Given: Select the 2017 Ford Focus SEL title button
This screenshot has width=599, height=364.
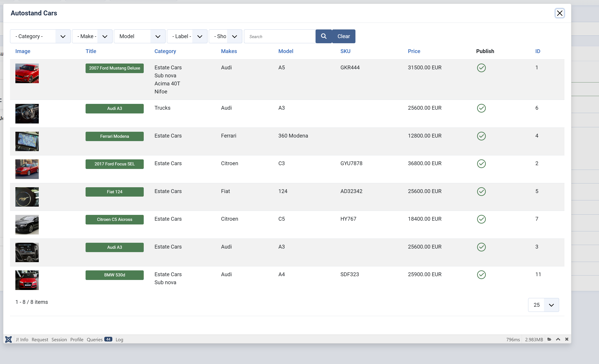Looking at the screenshot, I should (115, 164).
